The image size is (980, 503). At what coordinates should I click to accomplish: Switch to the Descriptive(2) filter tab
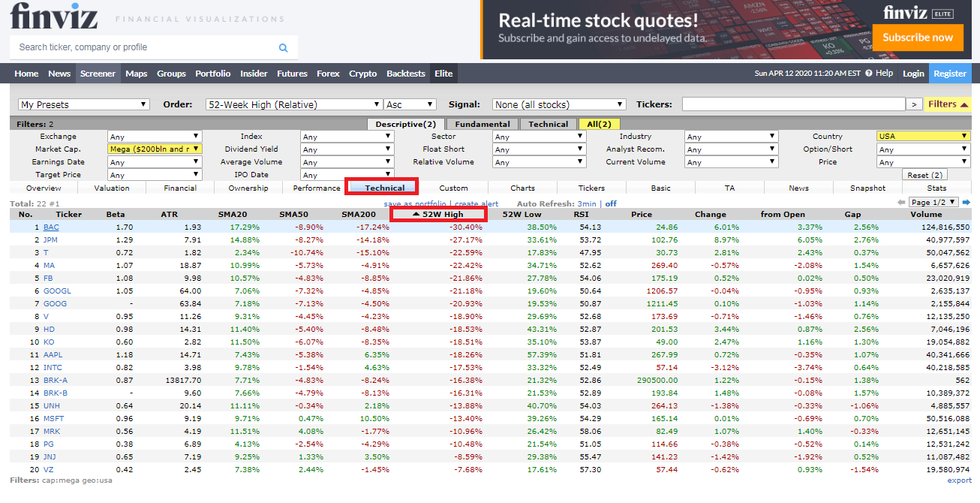(x=406, y=124)
